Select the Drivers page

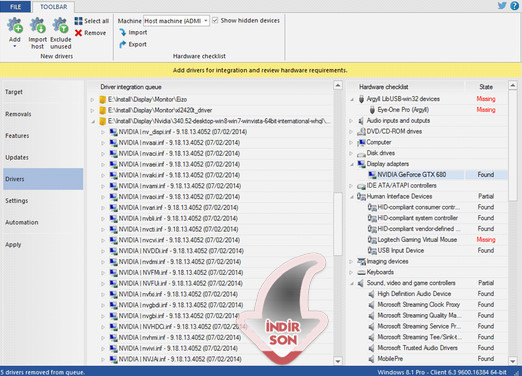[43, 179]
